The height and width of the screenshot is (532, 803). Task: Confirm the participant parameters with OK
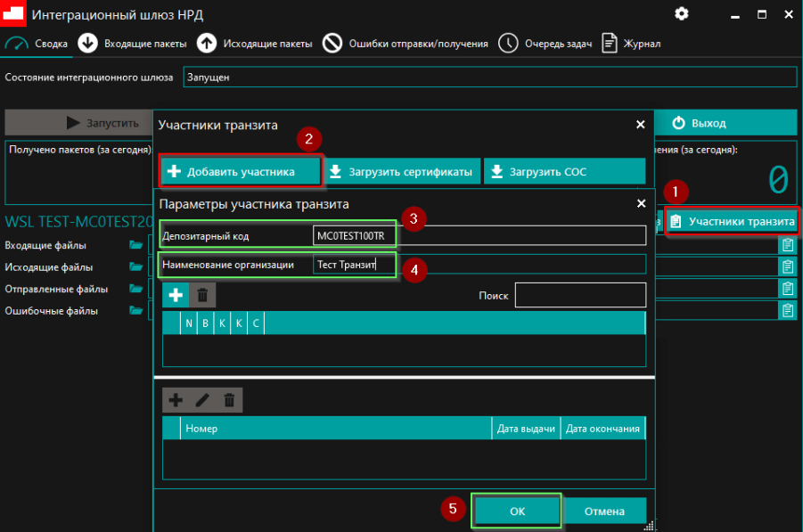pyautogui.click(x=517, y=511)
